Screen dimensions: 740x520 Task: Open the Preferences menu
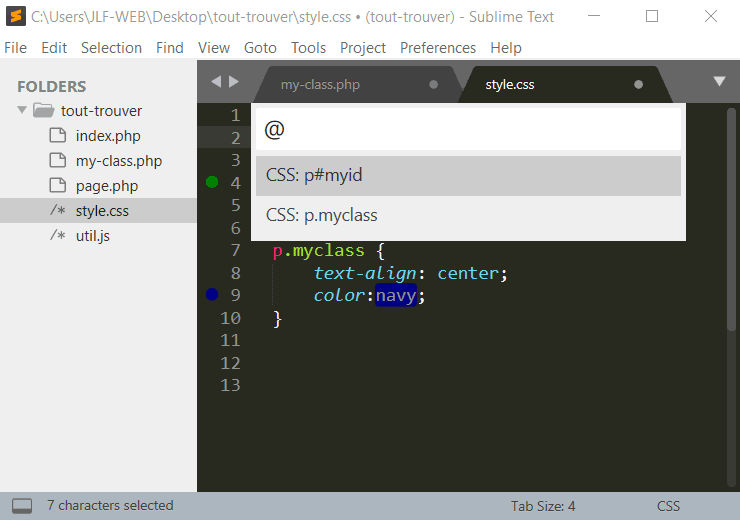tap(438, 48)
